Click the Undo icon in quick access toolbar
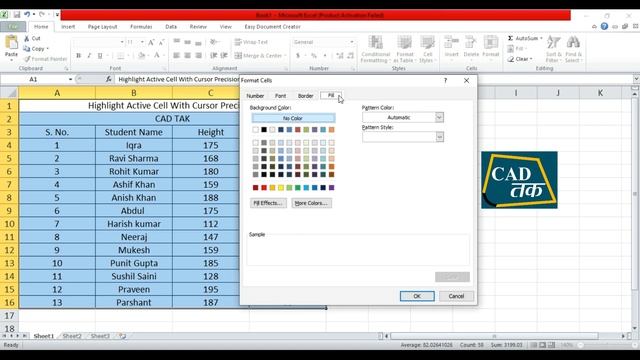The image size is (640, 360). pyautogui.click(x=27, y=15)
